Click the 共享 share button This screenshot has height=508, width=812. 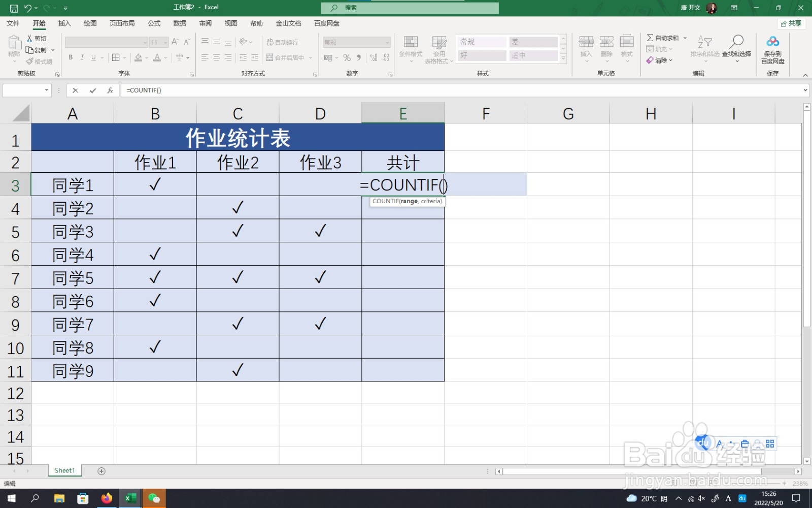tap(792, 23)
